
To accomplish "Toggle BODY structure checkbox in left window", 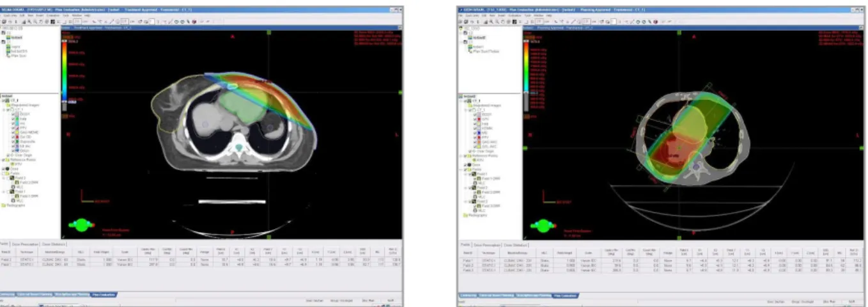I will pos(13,114).
